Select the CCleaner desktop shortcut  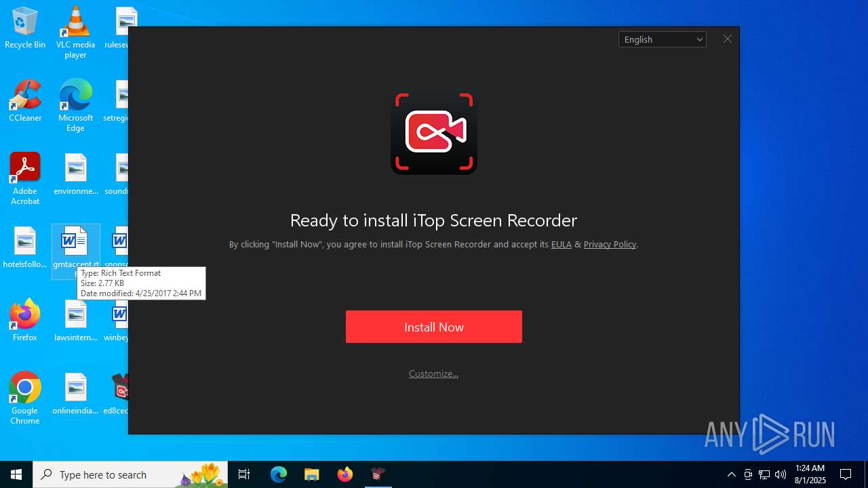(25, 102)
